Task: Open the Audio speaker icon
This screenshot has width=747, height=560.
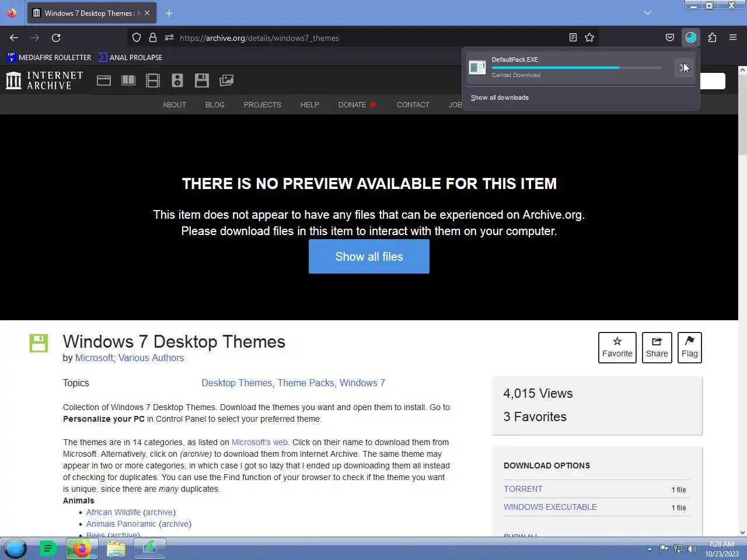Action: coord(177,80)
